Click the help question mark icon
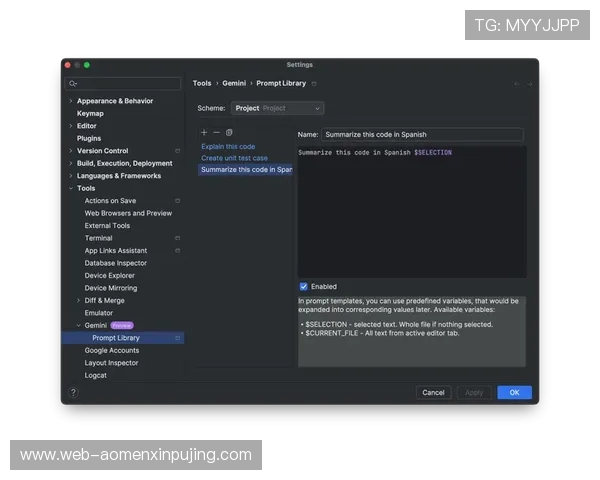 point(73,393)
